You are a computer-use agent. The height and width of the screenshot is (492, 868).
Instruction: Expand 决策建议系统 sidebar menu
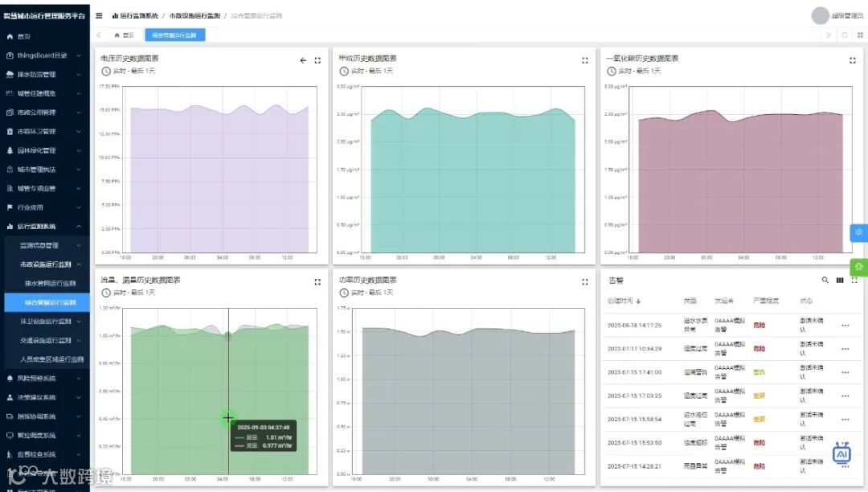[x=45, y=397]
